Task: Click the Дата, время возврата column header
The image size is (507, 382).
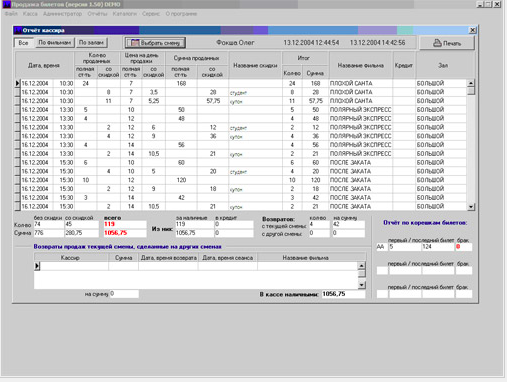Action: tap(169, 258)
